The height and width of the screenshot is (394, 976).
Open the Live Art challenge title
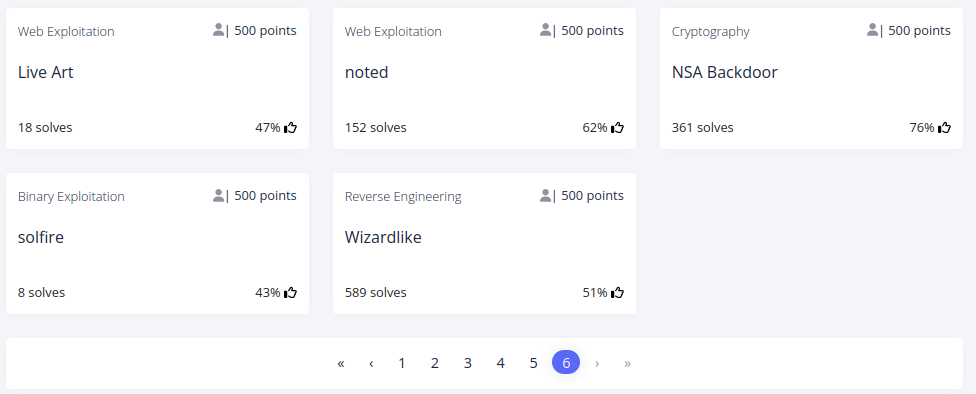[45, 72]
